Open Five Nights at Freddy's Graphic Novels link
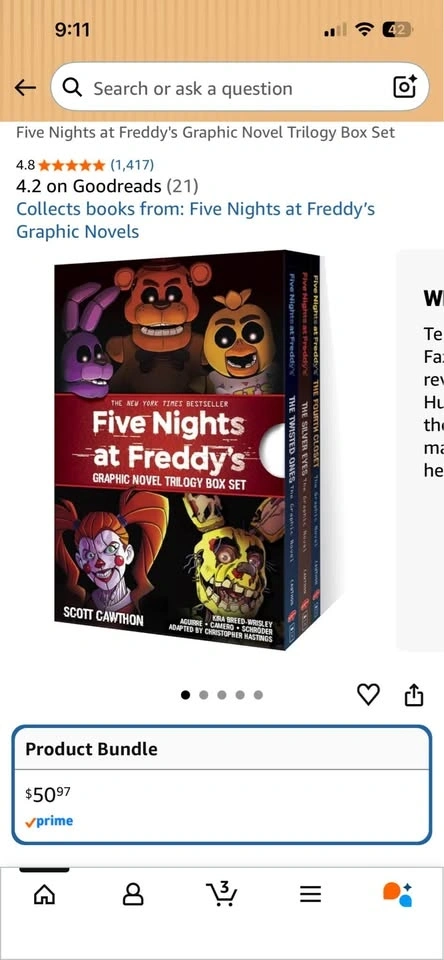This screenshot has height=960, width=444. click(195, 220)
